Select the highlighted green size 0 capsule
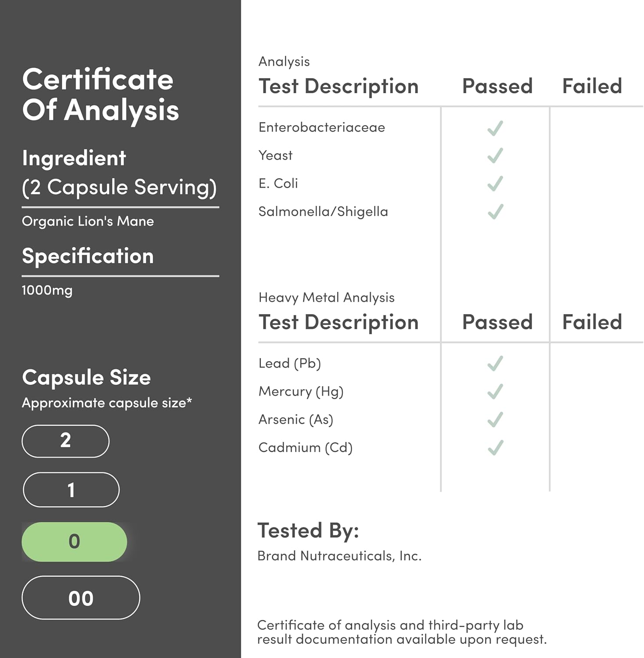This screenshot has width=644, height=658. coord(74,542)
